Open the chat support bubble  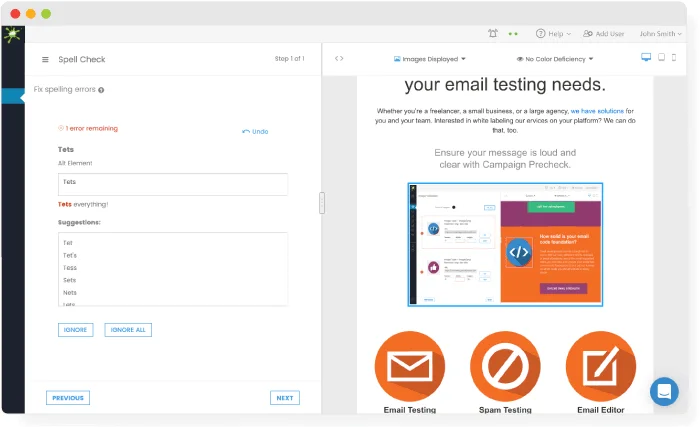(x=664, y=391)
